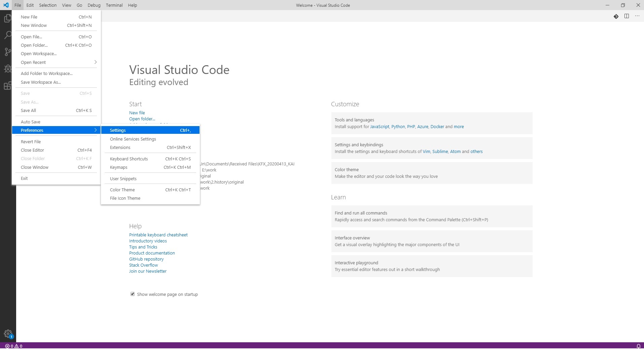
Task: Open the Debug menu
Action: coord(94,5)
